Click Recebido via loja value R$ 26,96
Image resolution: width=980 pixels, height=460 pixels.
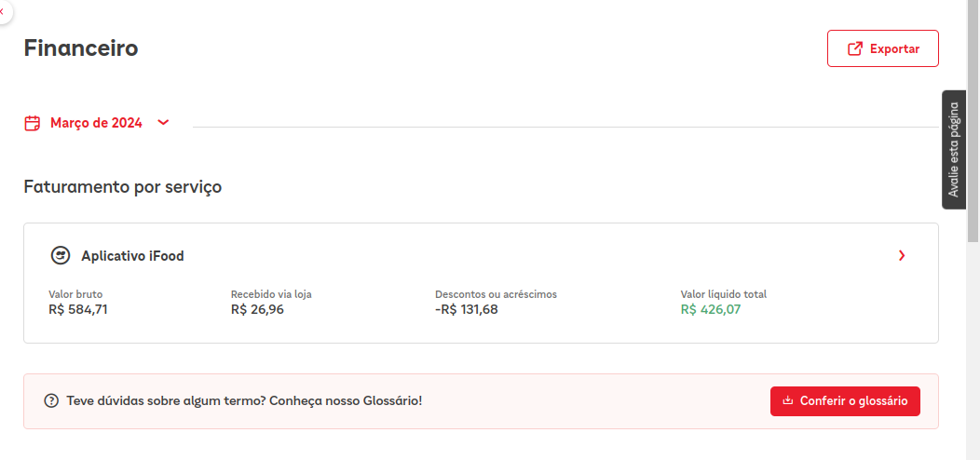click(257, 309)
